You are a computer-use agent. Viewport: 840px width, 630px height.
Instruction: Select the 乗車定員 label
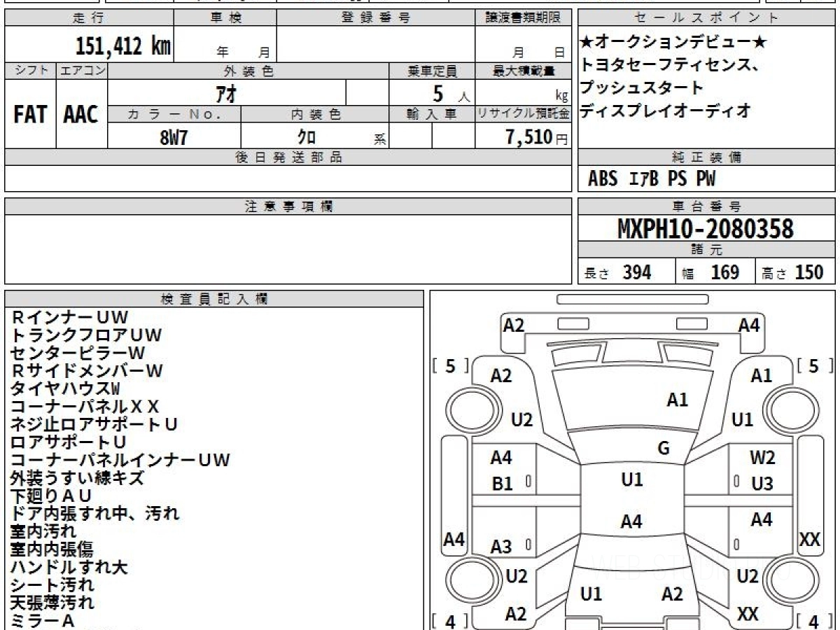(x=432, y=71)
